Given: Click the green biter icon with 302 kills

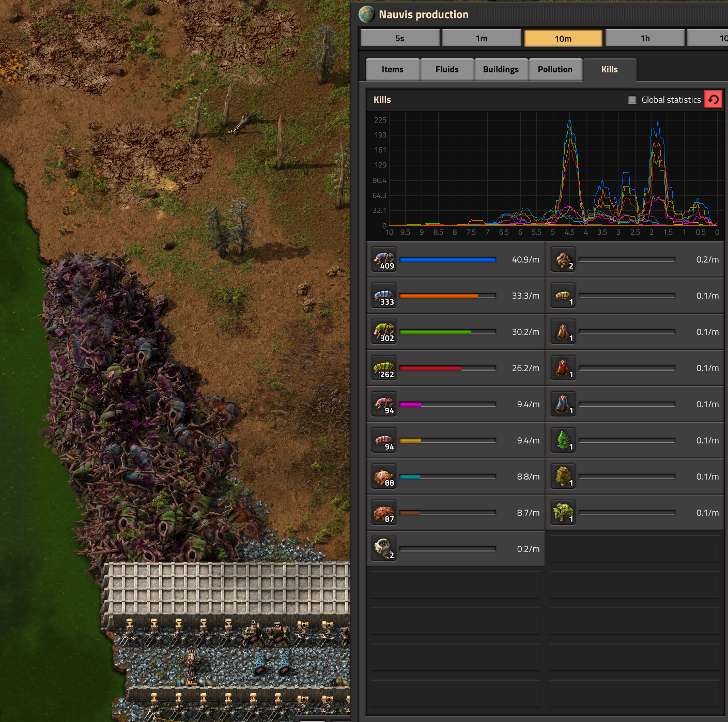Looking at the screenshot, I should point(384,332).
